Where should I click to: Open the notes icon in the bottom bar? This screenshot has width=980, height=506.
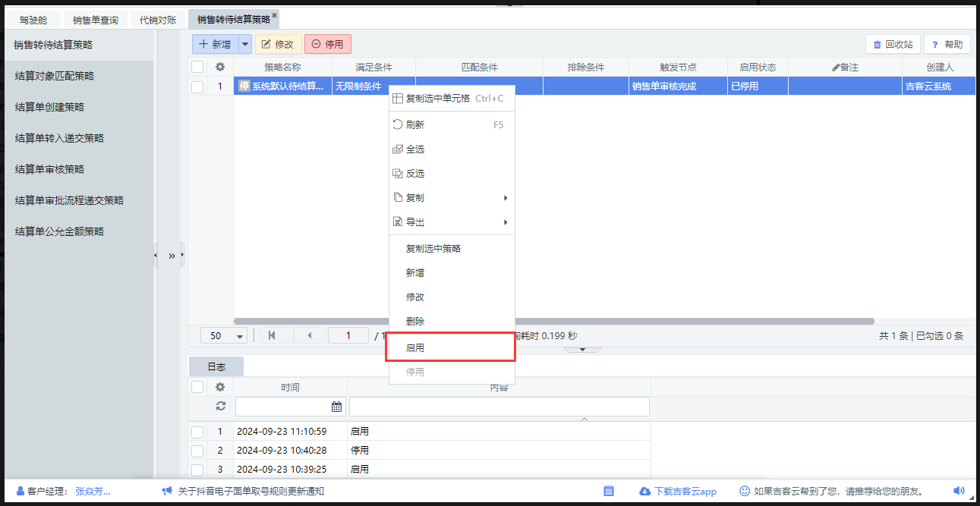[x=608, y=491]
